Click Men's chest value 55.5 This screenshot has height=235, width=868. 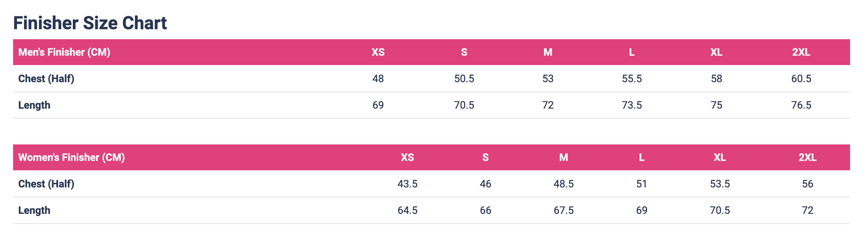point(632,79)
